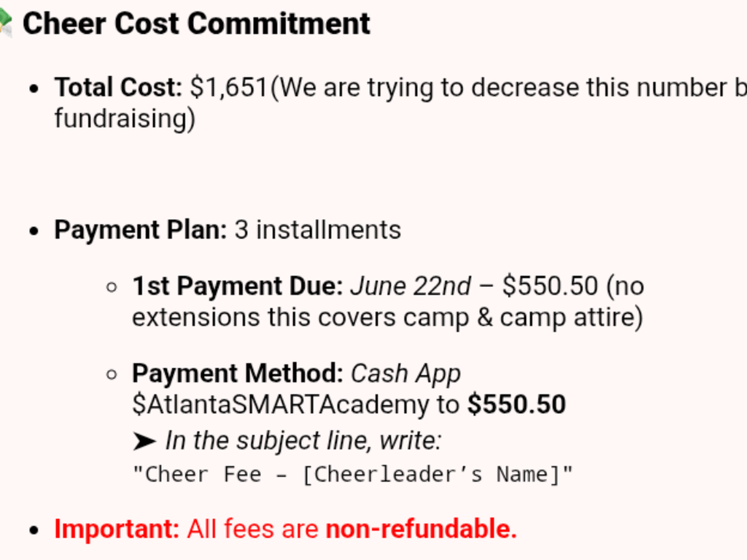This screenshot has width=747, height=560.
Task: Select the "Payment Method:" bold label
Action: pos(237,373)
